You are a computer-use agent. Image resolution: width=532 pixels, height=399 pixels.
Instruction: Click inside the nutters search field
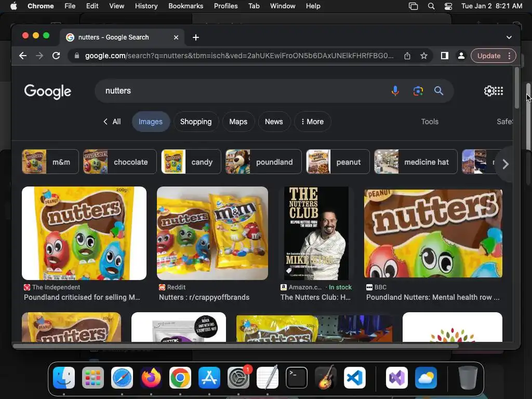pos(244,91)
